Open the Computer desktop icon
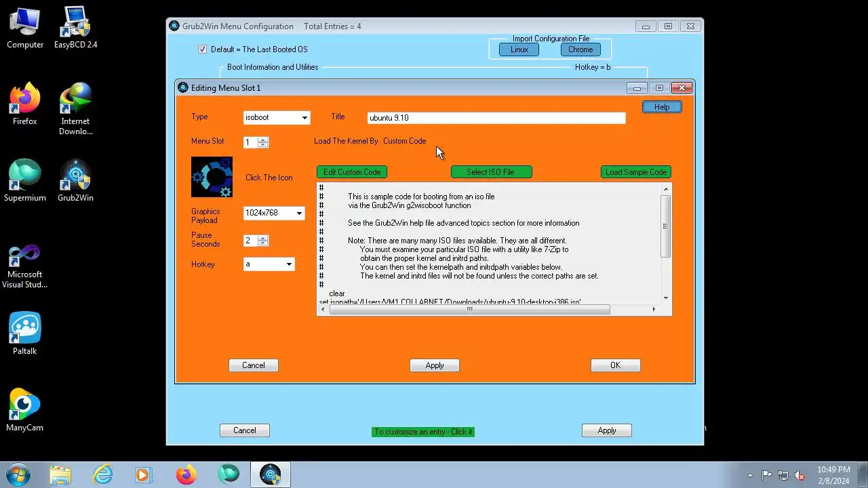This screenshot has height=488, width=868. coord(25,28)
